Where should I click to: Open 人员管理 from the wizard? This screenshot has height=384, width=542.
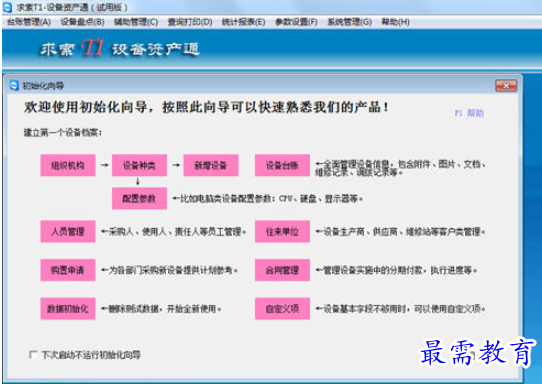point(68,231)
